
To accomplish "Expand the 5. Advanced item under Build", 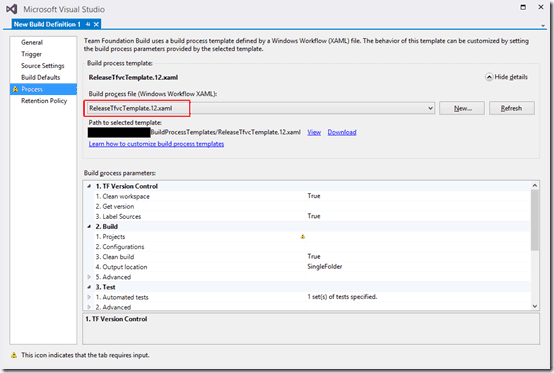I will (x=89, y=277).
